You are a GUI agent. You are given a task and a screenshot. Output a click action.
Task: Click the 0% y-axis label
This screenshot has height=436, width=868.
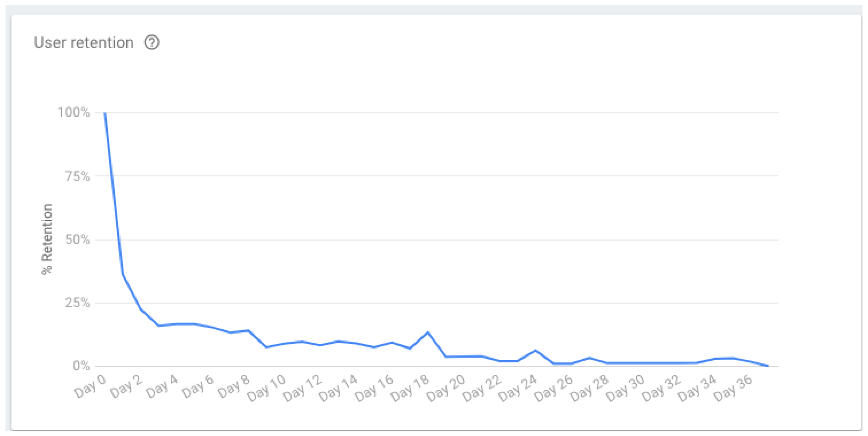(81, 366)
